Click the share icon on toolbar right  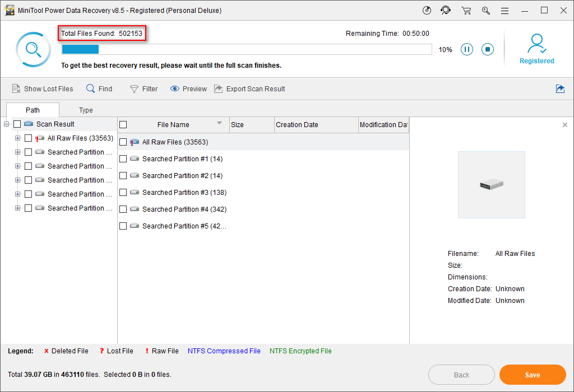pyautogui.click(x=560, y=88)
